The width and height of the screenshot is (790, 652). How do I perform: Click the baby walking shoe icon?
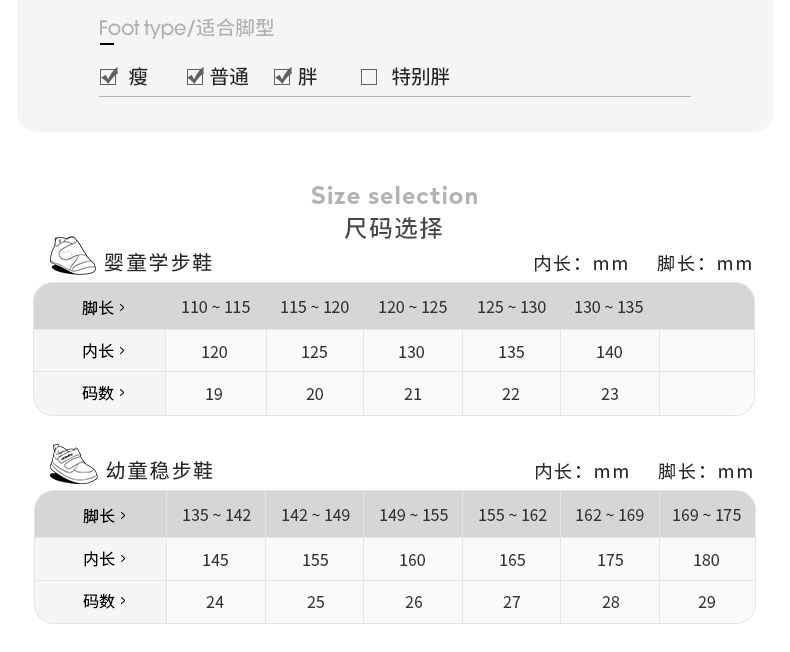click(72, 256)
